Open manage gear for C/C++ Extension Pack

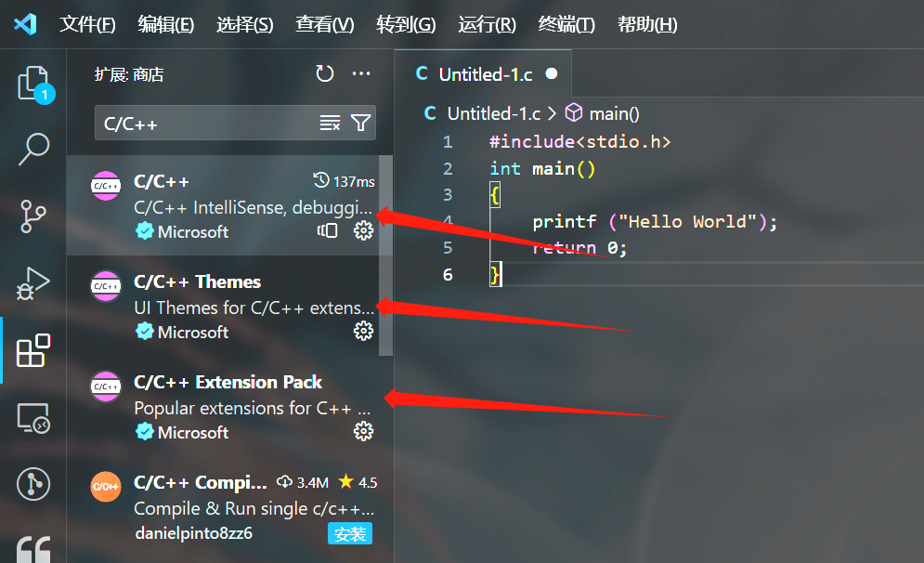tap(363, 431)
